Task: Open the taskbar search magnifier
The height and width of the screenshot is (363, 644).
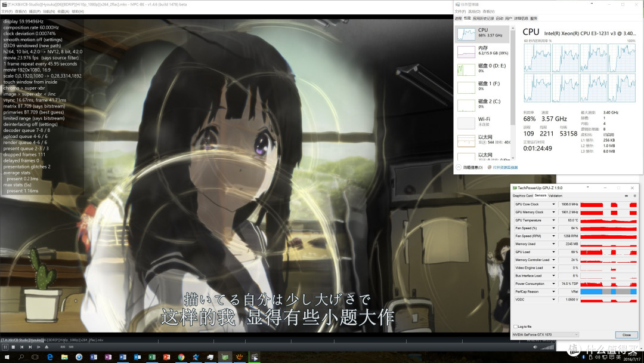Action: (x=21, y=357)
